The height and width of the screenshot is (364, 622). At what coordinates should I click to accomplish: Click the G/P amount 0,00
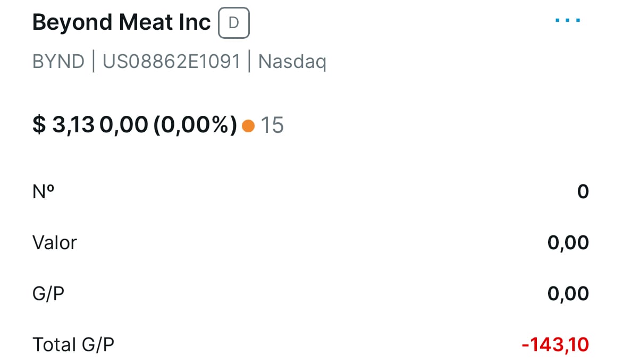click(568, 294)
